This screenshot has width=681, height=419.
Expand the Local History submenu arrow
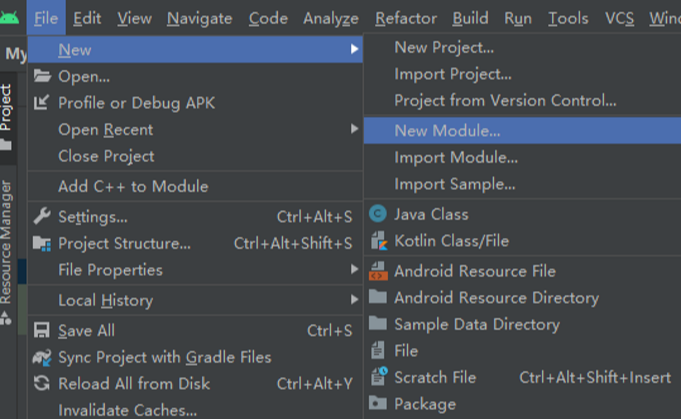(x=354, y=300)
